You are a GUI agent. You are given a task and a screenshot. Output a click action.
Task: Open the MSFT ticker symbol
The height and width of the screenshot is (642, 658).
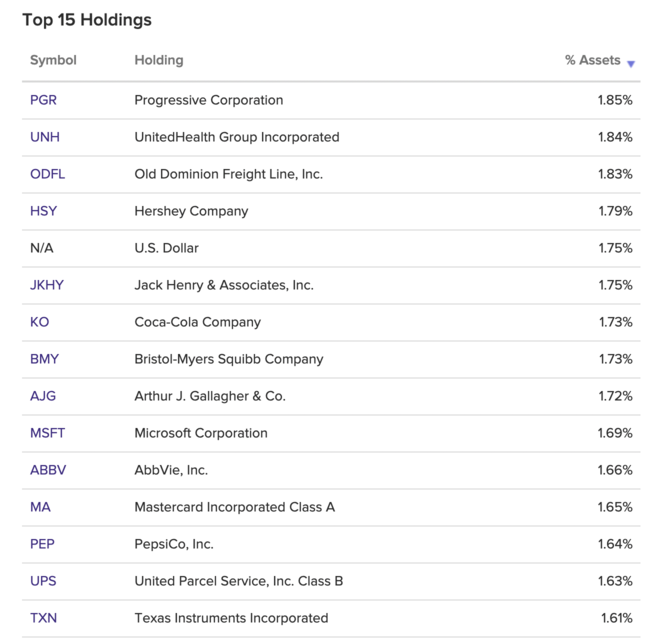point(47,433)
